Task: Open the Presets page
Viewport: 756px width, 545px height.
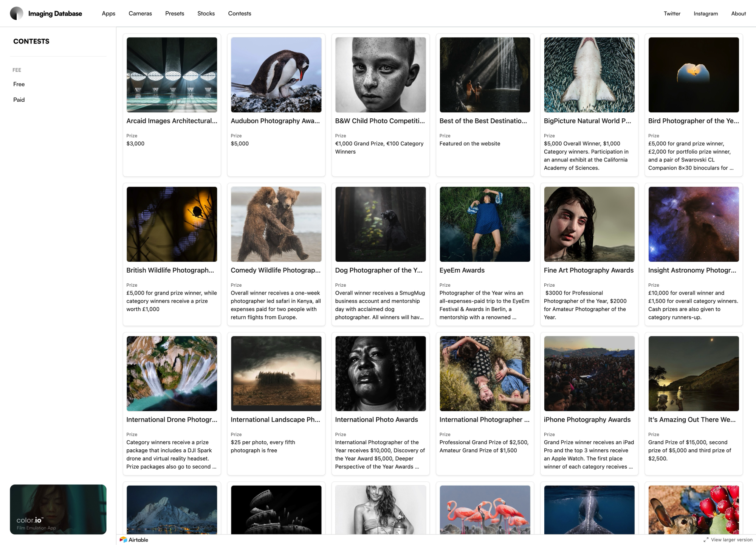Action: [x=175, y=13]
